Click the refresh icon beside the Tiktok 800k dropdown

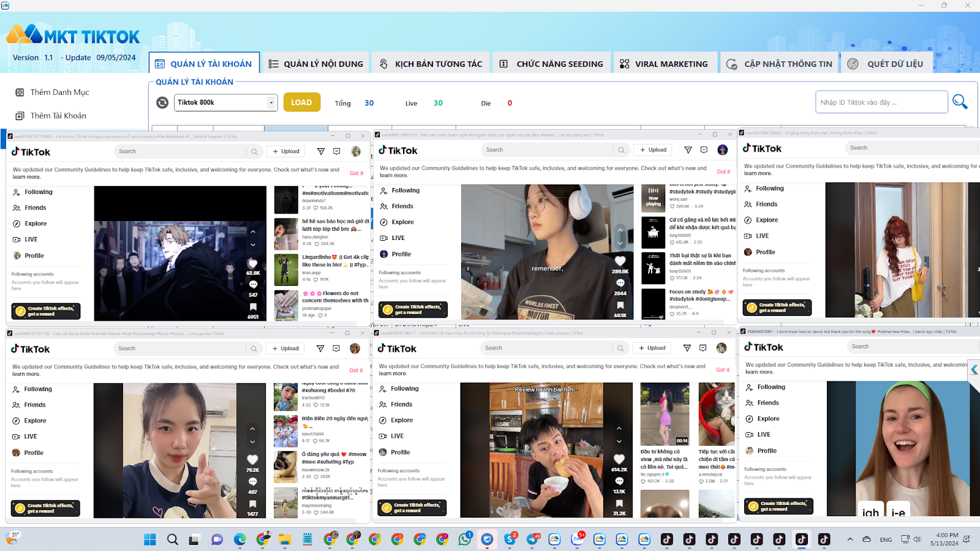(162, 103)
